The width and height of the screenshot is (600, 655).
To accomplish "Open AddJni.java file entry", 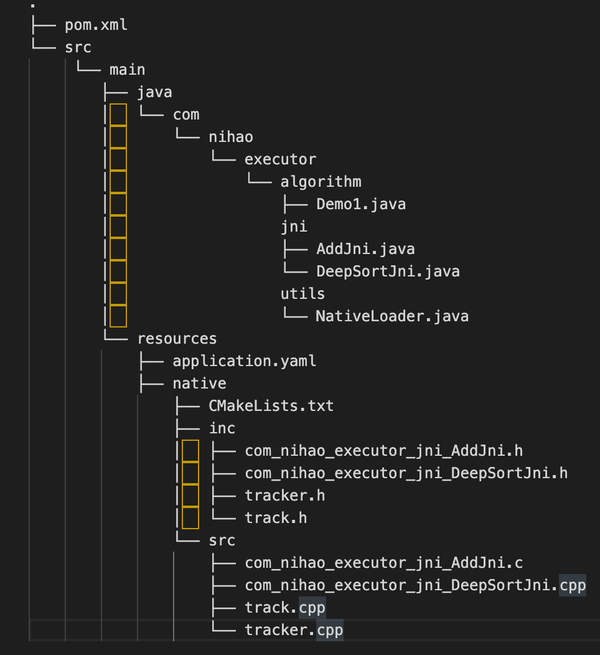I will coord(365,249).
